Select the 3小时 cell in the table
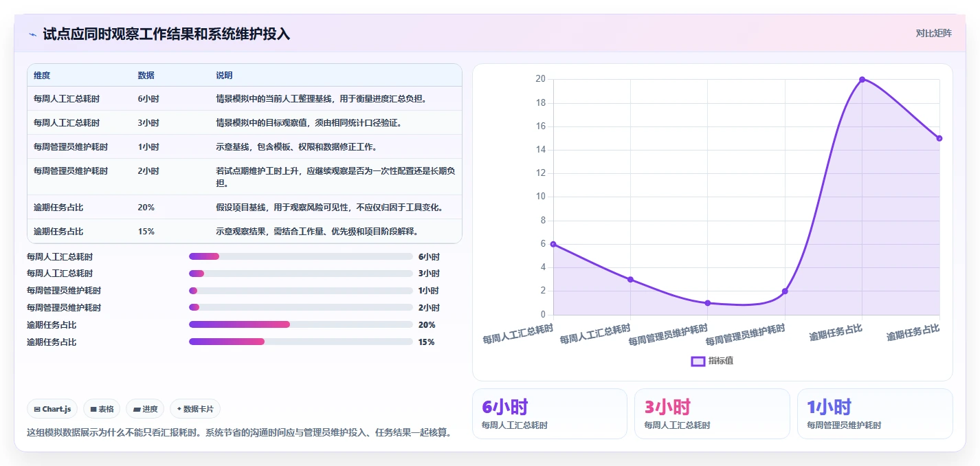 [x=148, y=123]
